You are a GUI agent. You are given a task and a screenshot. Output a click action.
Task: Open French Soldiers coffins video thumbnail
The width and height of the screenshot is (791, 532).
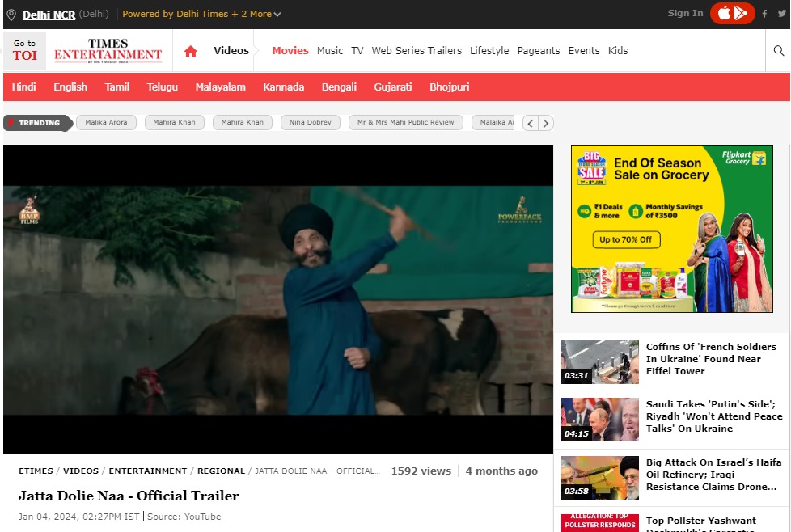click(x=600, y=362)
